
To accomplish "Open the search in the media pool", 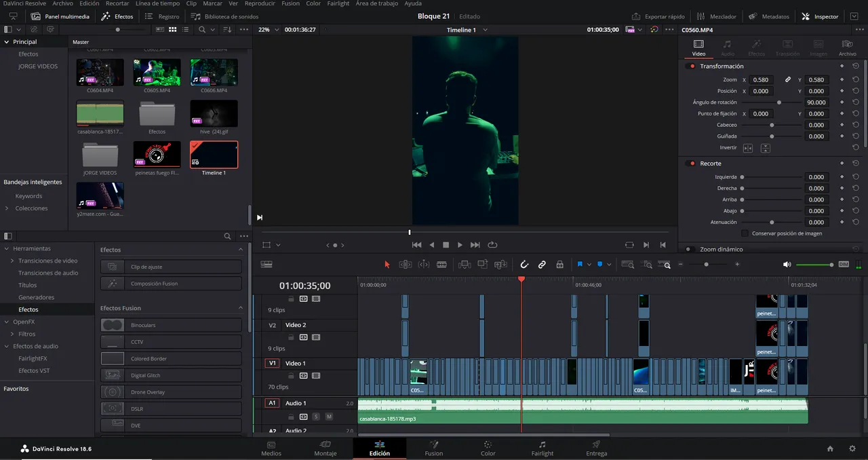I will (202, 30).
